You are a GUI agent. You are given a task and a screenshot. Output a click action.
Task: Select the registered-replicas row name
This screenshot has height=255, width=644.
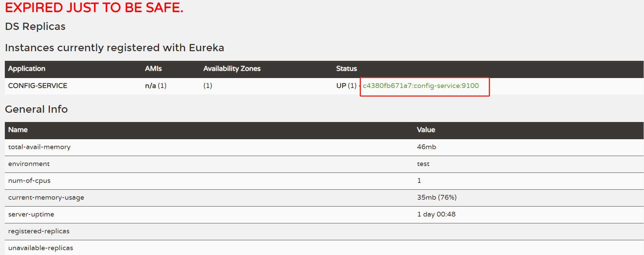click(x=39, y=231)
